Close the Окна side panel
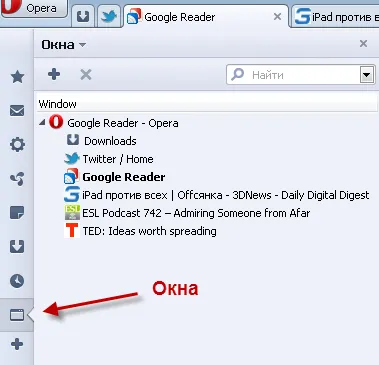 (363, 43)
